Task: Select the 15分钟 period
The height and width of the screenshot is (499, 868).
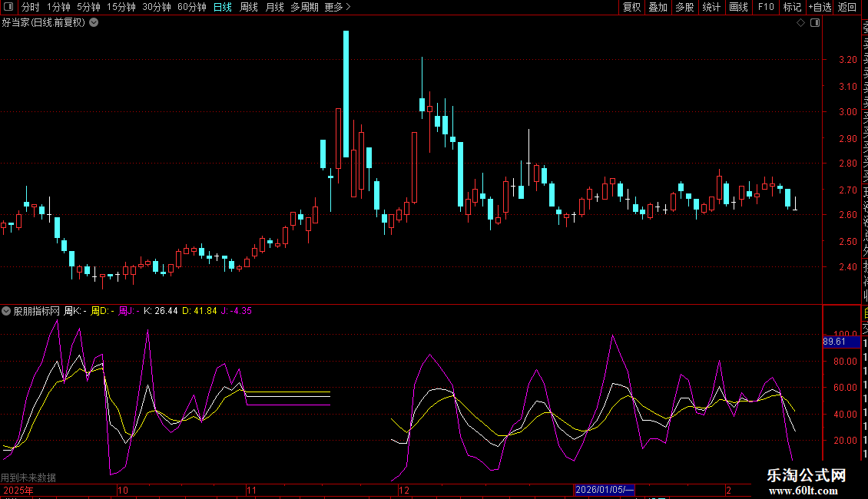Action: coord(121,7)
